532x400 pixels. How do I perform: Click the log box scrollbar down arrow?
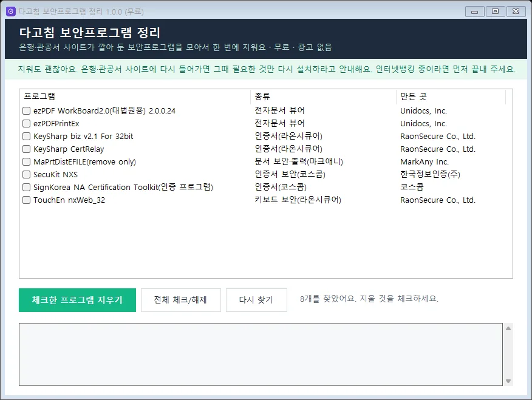coord(508,381)
